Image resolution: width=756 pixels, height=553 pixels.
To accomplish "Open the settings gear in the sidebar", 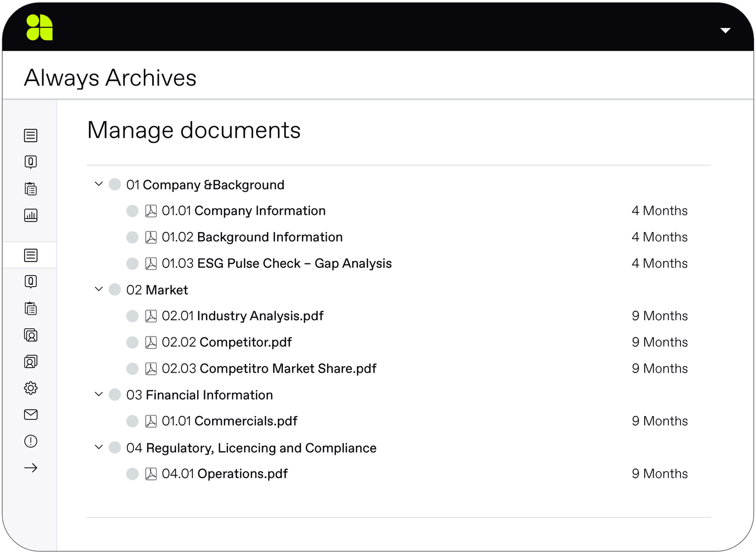I will 31,388.
